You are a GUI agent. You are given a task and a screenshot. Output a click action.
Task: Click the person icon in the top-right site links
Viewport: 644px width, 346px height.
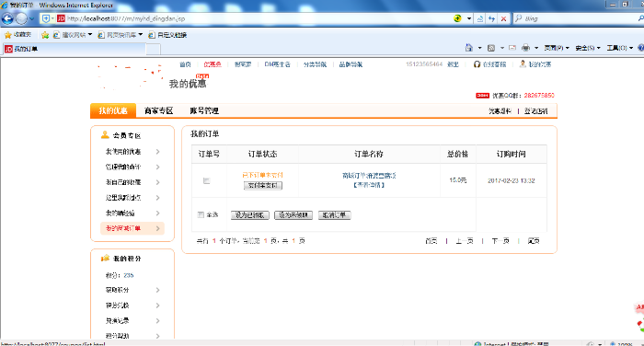point(523,63)
